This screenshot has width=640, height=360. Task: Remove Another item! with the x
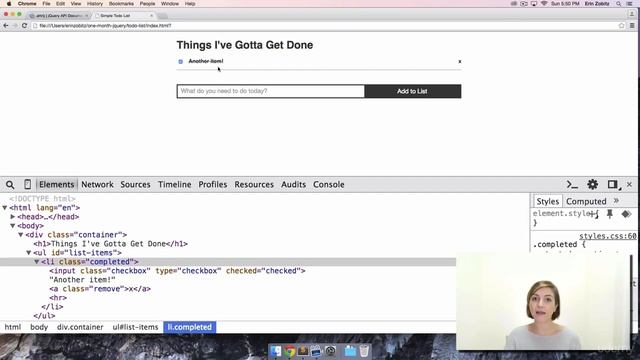pyautogui.click(x=460, y=61)
